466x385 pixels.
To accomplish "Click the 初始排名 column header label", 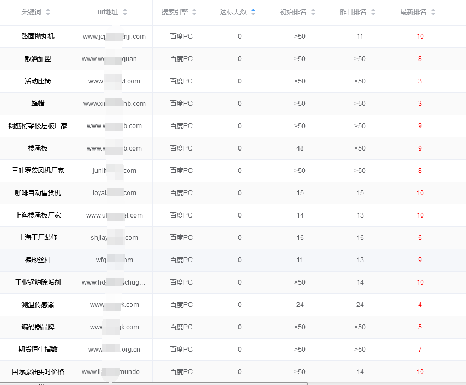I will pyautogui.click(x=293, y=12).
